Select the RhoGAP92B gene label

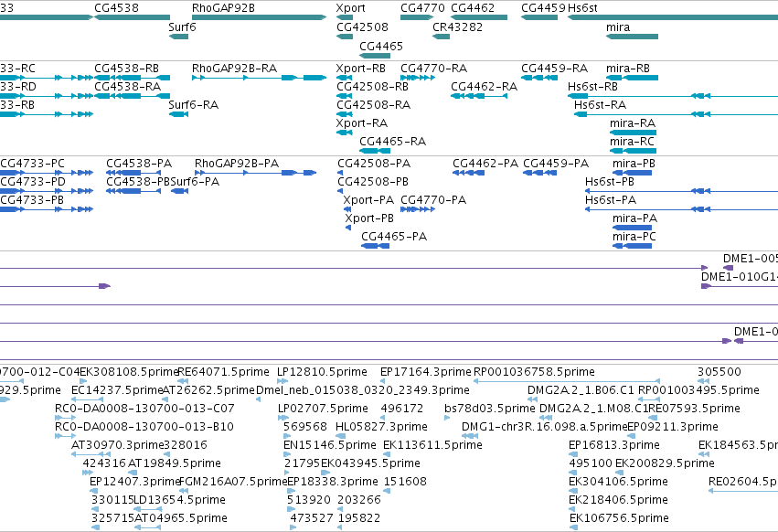click(x=223, y=8)
